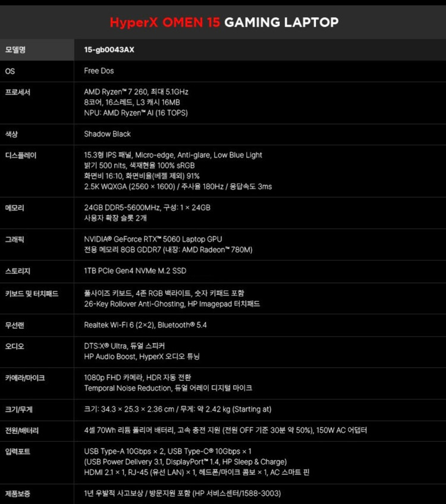Click the 전원/배터리 row label
Screen dimensions: 446x504
click(21, 430)
